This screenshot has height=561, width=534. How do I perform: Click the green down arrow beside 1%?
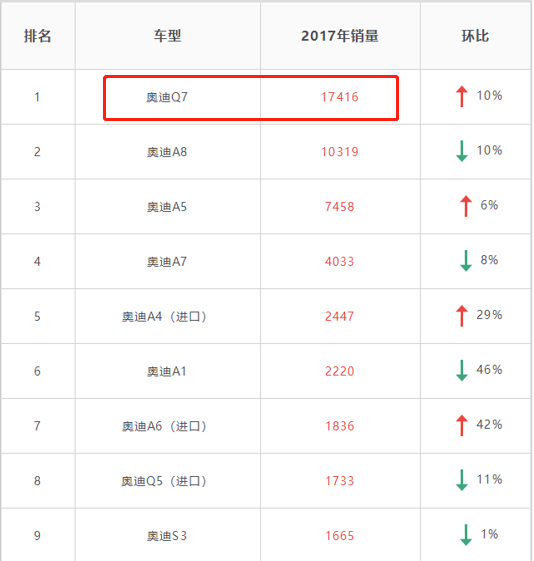[x=466, y=535]
